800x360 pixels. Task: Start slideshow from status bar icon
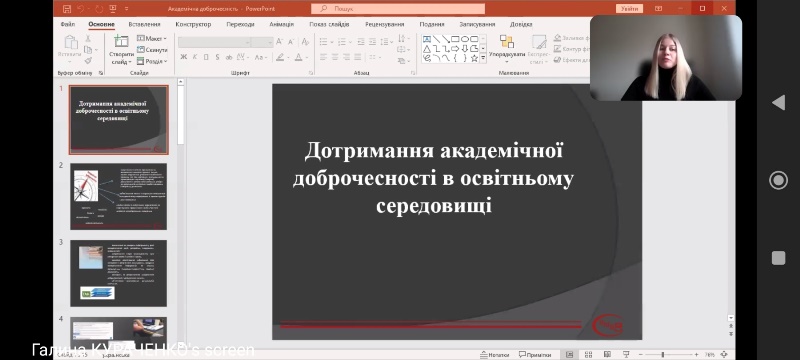click(626, 354)
